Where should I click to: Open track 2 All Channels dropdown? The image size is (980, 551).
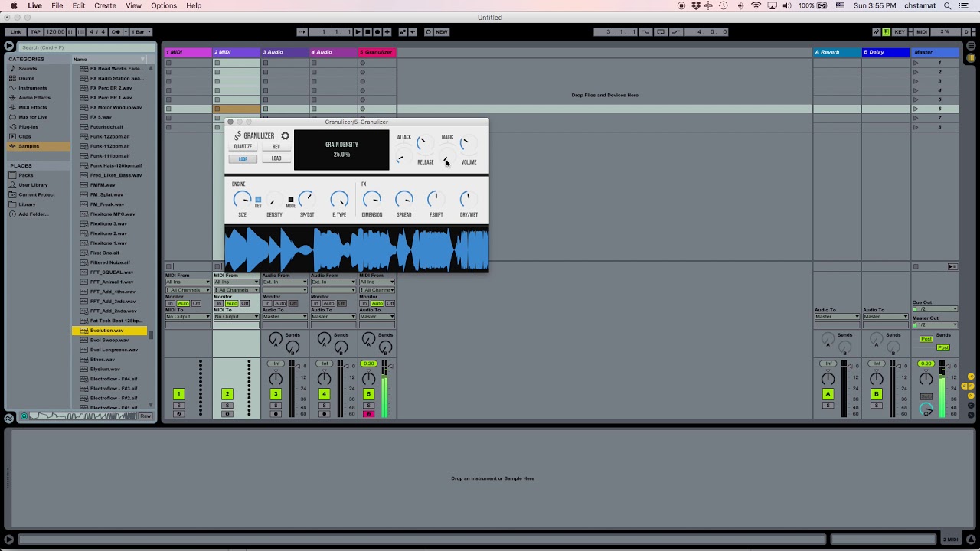237,290
